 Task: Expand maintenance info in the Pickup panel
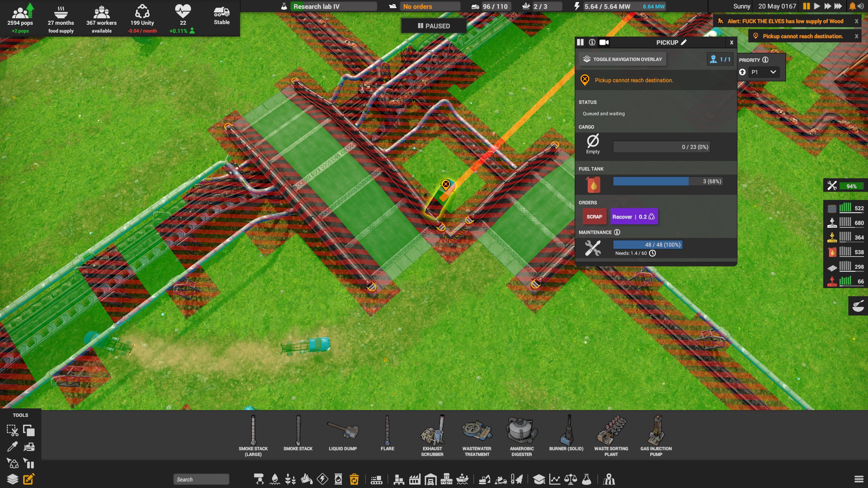pos(617,232)
